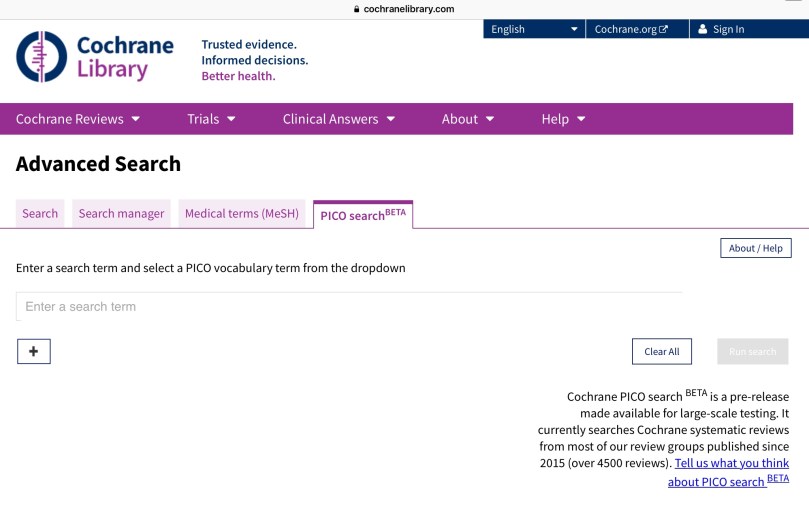The image size is (809, 509).
Task: Click the external link icon next to Cochrane.org
Action: (x=663, y=29)
